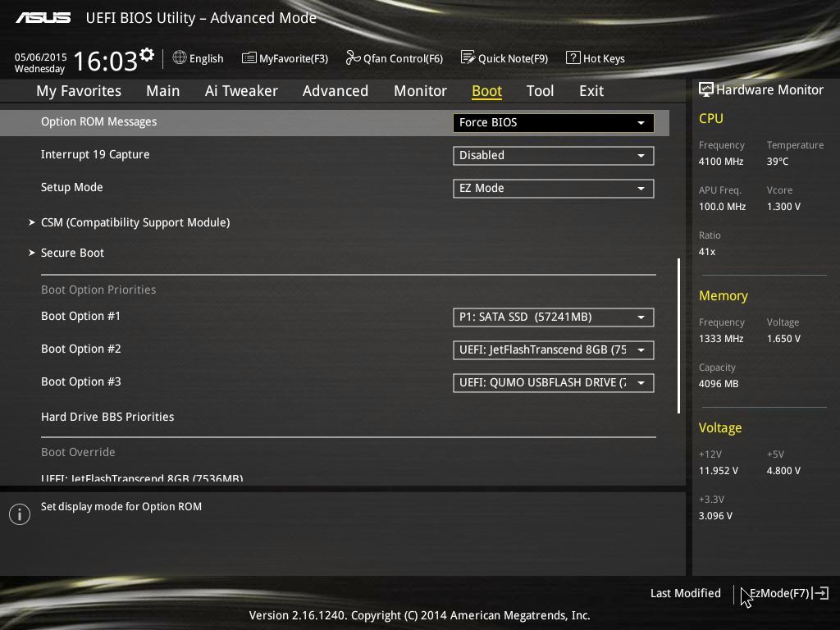Click the vertical scrollbar in the Boot settings list
Screen dimensions: 840x630
coord(678,336)
